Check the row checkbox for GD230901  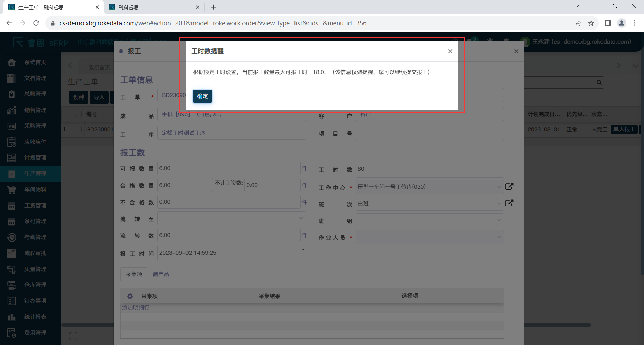[78, 129]
